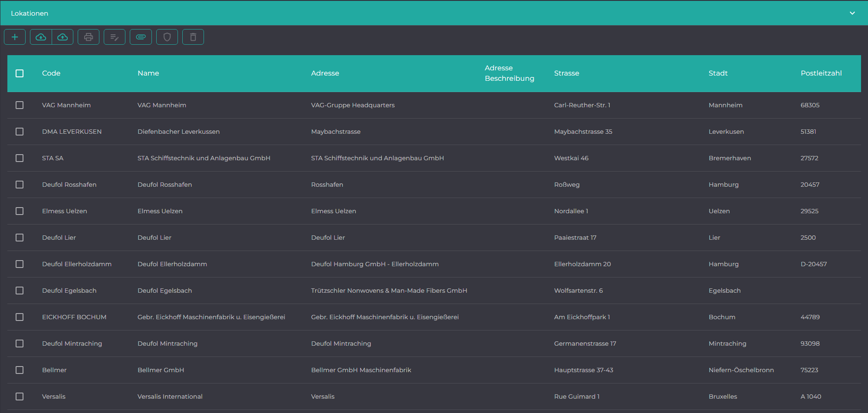Click street 'Paaiestraat 17'
Viewport: 868px width, 413px height.
point(575,238)
